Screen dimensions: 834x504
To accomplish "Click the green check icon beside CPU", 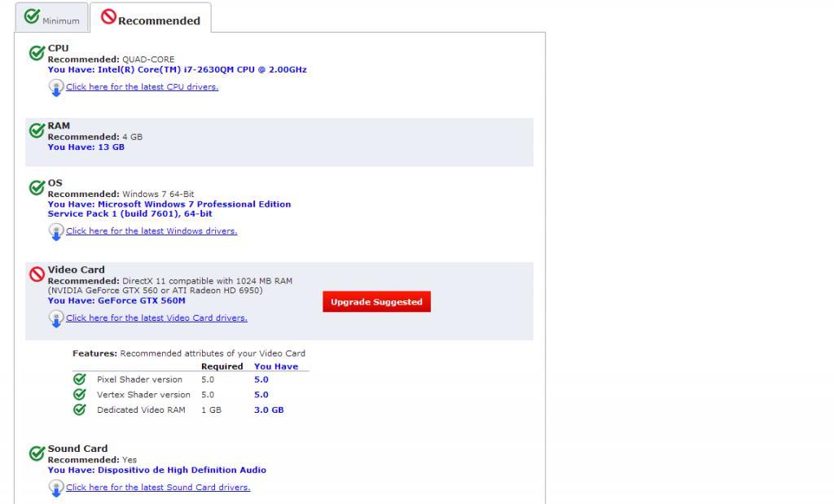I will click(x=37, y=53).
